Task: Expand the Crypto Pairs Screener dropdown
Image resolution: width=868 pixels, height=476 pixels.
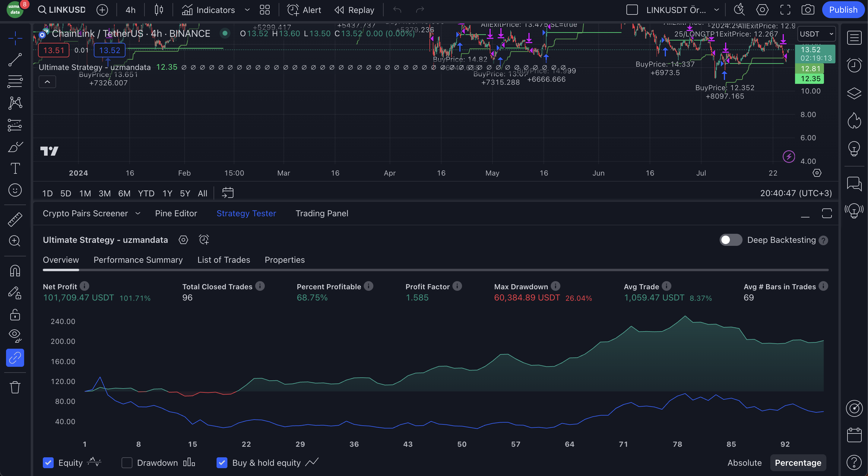Action: tap(138, 213)
